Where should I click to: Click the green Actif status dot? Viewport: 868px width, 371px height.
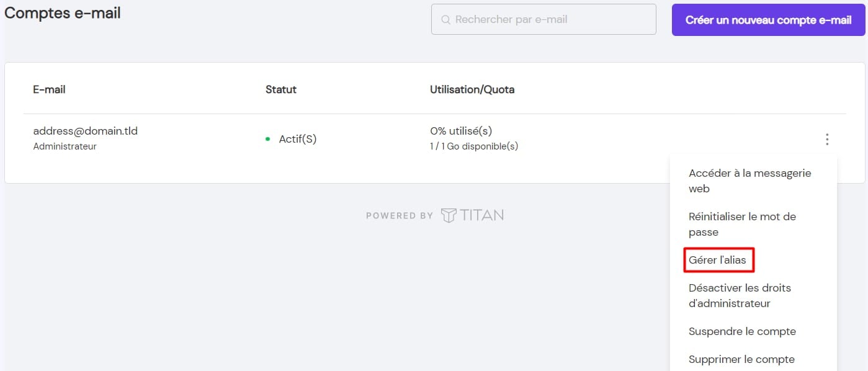click(x=268, y=140)
